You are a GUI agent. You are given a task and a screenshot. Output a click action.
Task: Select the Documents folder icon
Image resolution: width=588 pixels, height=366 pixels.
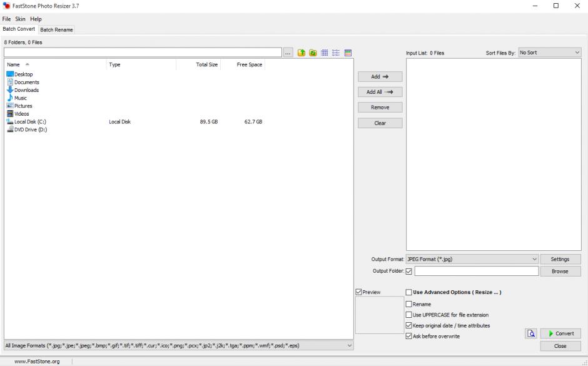[10, 82]
